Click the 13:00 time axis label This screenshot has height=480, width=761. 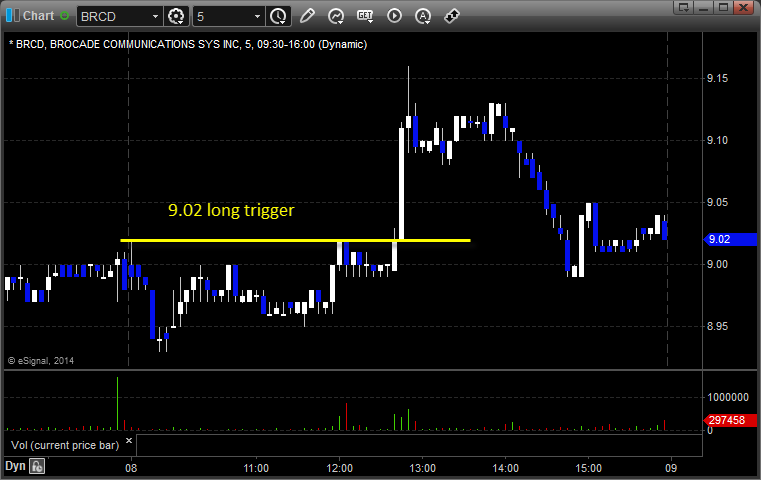click(422, 468)
